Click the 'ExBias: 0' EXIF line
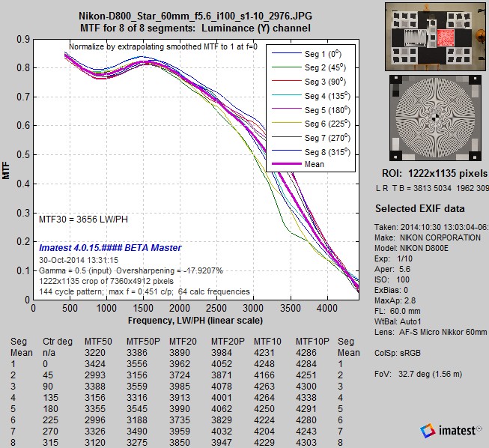Screen dimensions: 489x448 click(x=391, y=290)
